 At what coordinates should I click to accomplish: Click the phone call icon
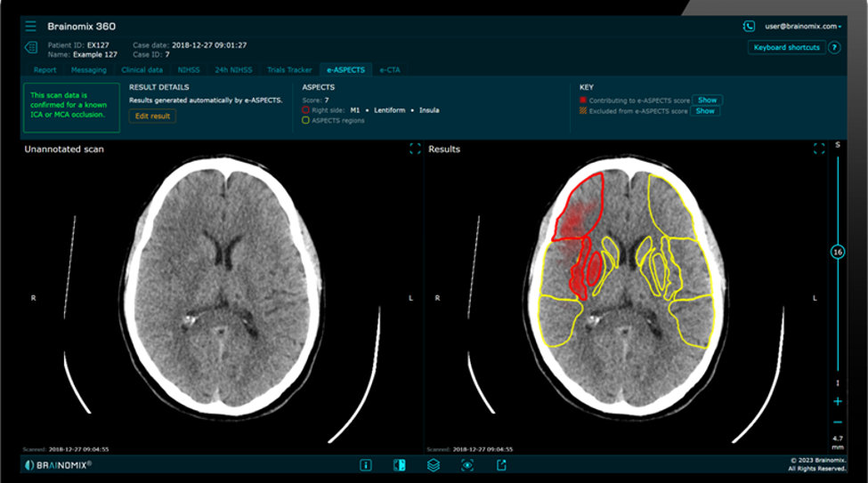(x=749, y=26)
